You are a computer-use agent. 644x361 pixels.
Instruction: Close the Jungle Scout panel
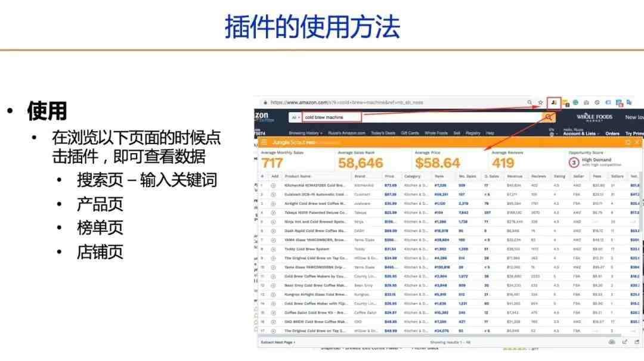(x=637, y=142)
